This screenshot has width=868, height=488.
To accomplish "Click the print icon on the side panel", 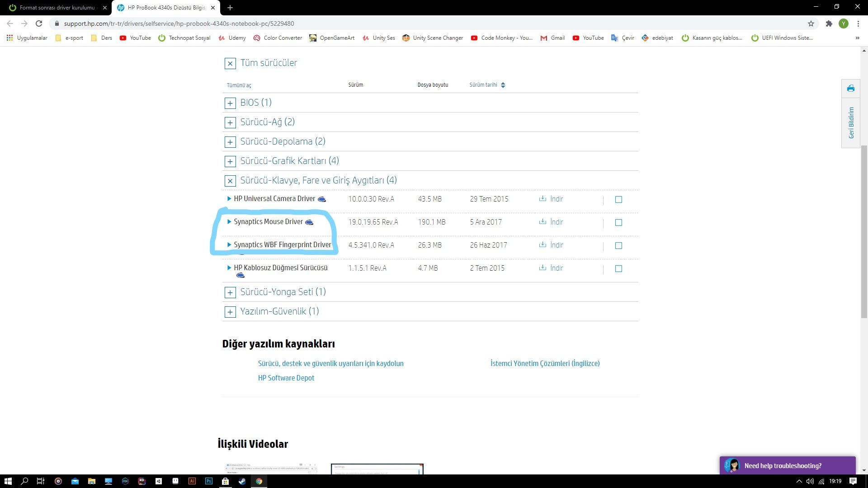I will coord(850,89).
